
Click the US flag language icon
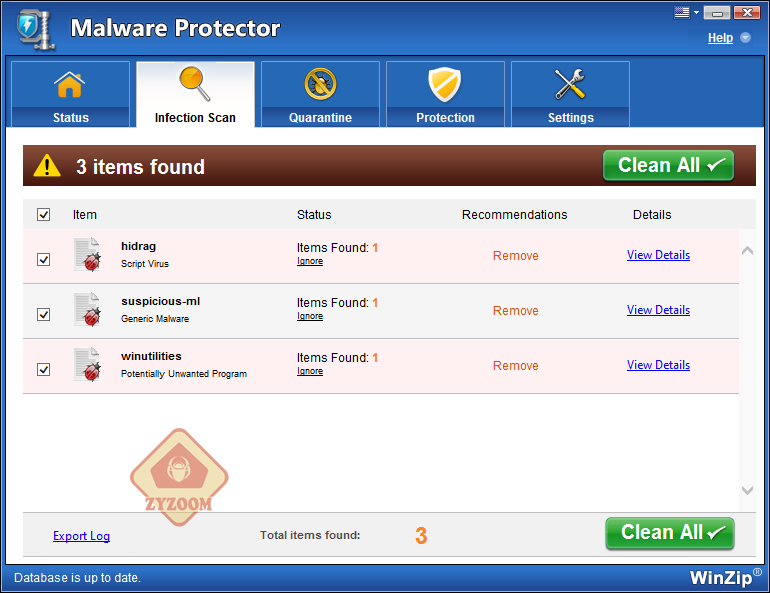[x=682, y=12]
